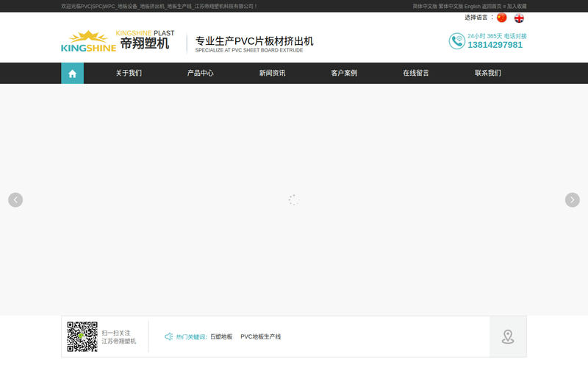Select the Chinese flag language icon
This screenshot has height=368, width=588.
coord(501,18)
